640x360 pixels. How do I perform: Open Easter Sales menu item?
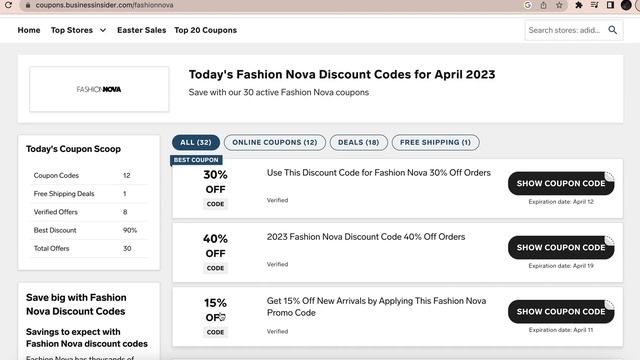[x=142, y=30]
